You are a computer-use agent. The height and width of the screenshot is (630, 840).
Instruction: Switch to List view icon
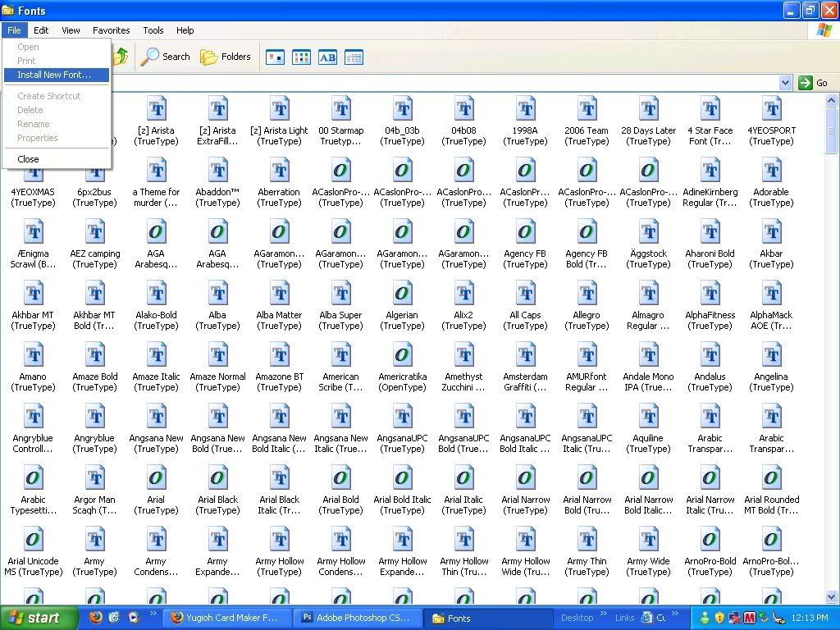tap(301, 57)
